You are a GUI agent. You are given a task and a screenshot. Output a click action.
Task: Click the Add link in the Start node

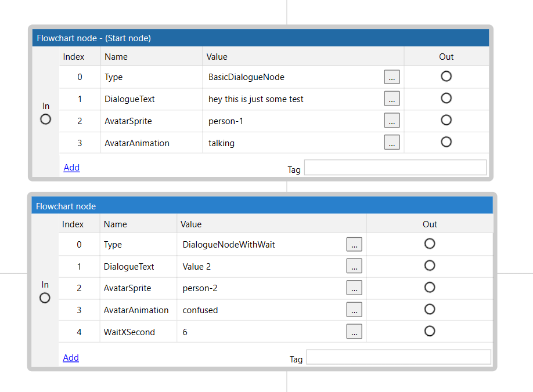tap(71, 168)
